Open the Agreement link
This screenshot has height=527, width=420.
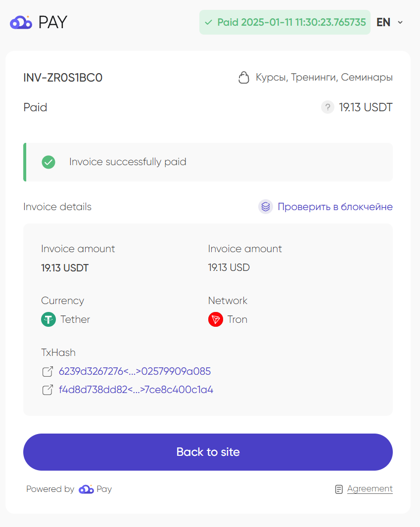coord(370,488)
